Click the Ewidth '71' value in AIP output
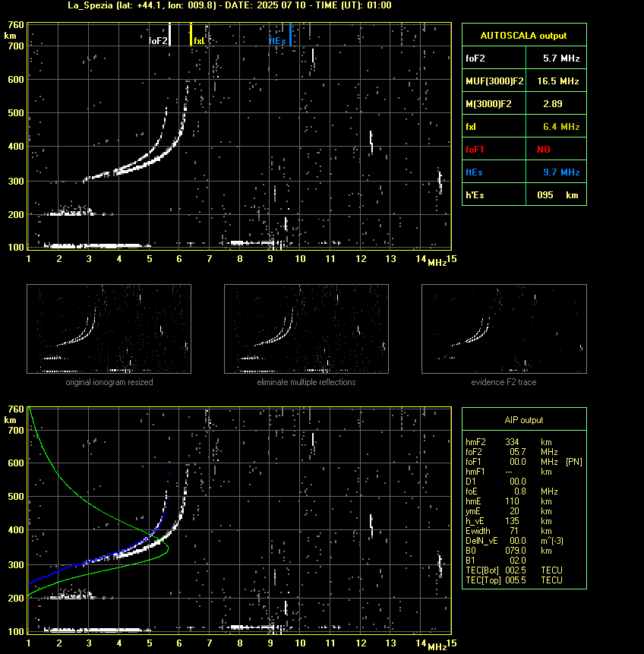 pyautogui.click(x=514, y=531)
